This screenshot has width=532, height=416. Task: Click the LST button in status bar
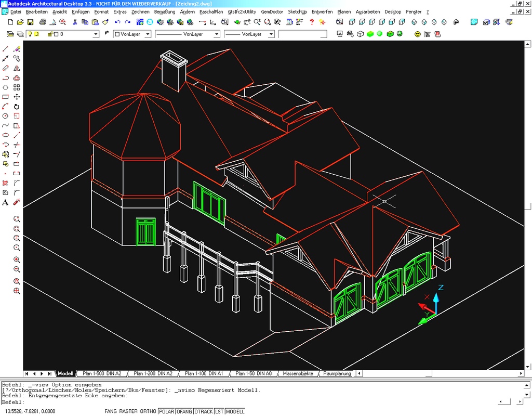[x=219, y=411]
